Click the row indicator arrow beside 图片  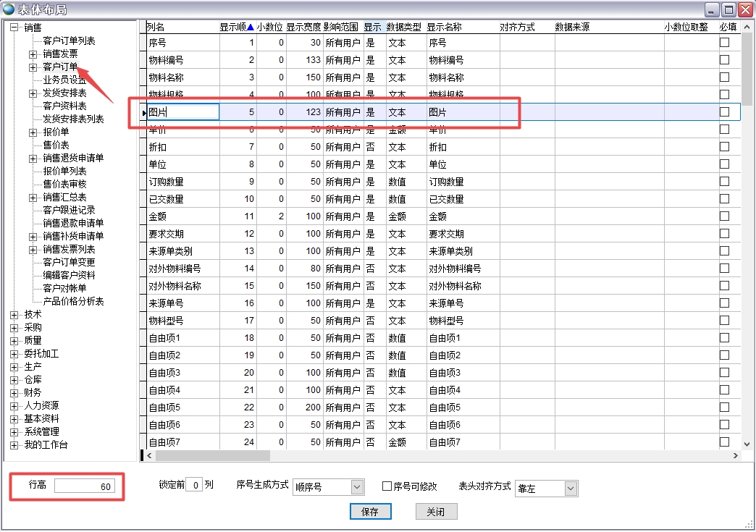pos(143,112)
